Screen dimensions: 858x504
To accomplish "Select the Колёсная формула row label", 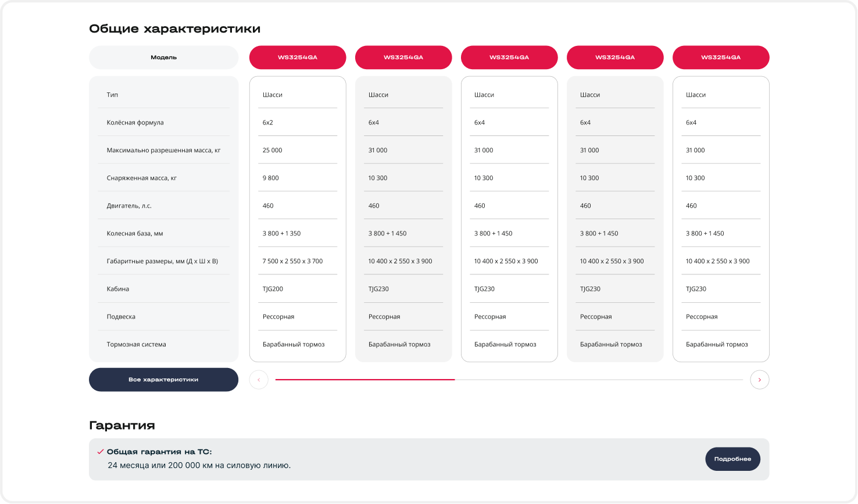I will pos(135,123).
